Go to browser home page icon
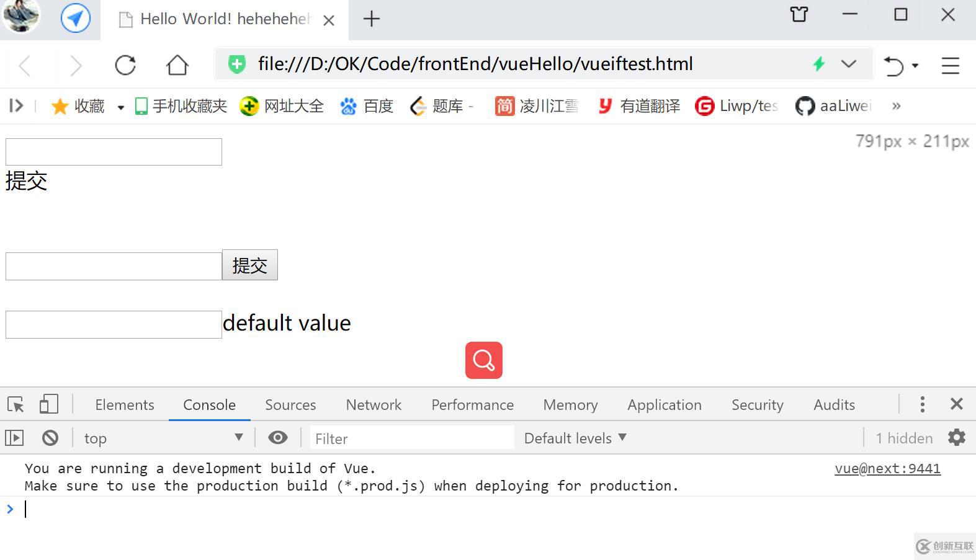The height and width of the screenshot is (560, 976). pos(177,65)
